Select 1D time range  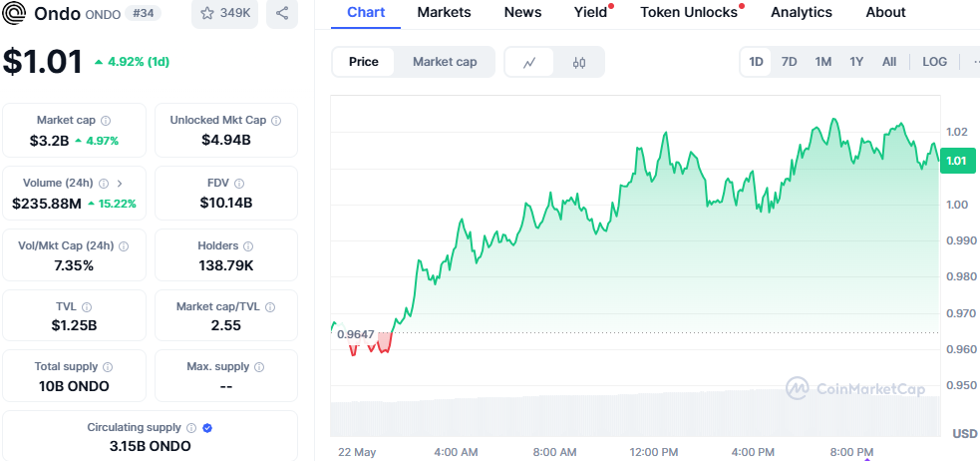pos(757,62)
